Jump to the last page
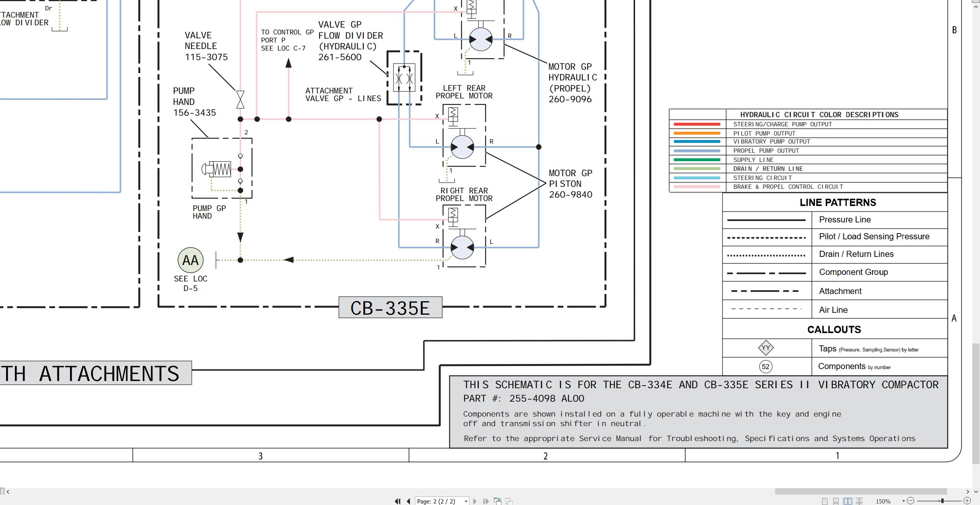Viewport: 980px width, 505px height. tap(486, 501)
